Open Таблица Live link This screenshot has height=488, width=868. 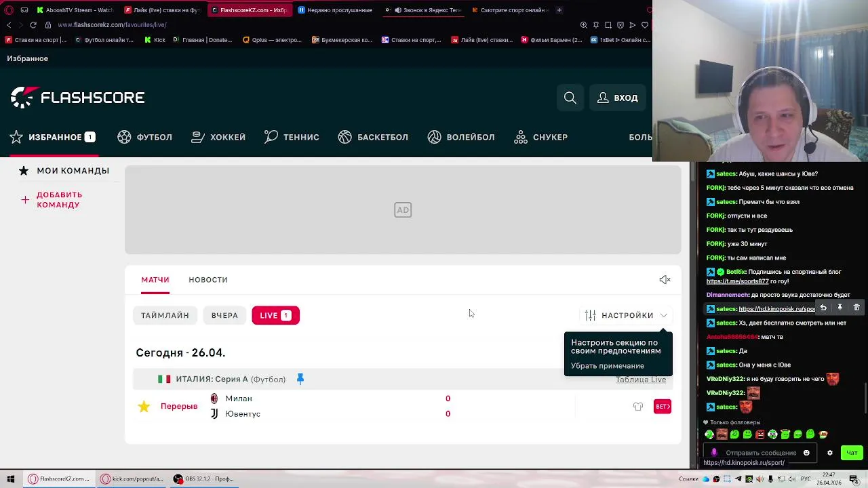point(641,380)
